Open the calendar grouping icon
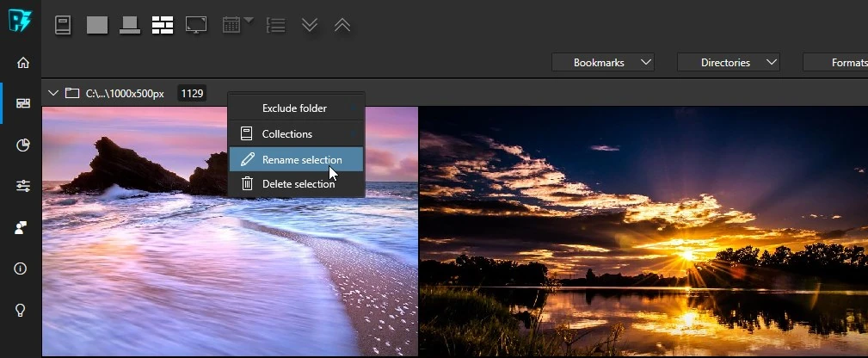Image resolution: width=868 pixels, height=358 pixels. (x=231, y=25)
